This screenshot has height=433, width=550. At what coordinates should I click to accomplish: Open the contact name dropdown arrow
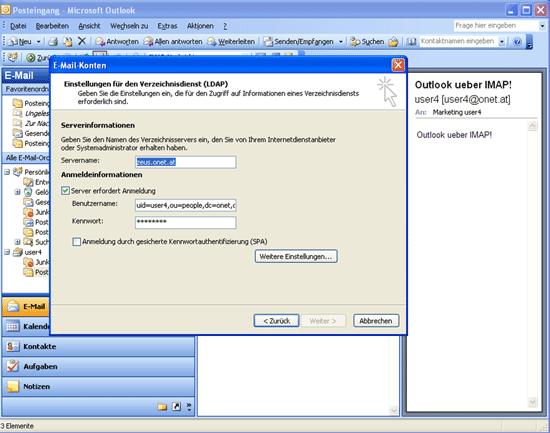[x=502, y=42]
